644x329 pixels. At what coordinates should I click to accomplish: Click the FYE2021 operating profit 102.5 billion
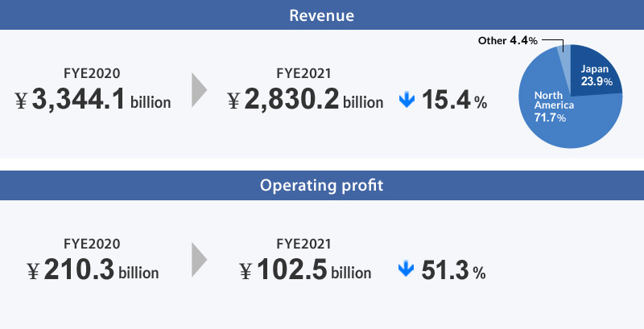[x=305, y=270]
